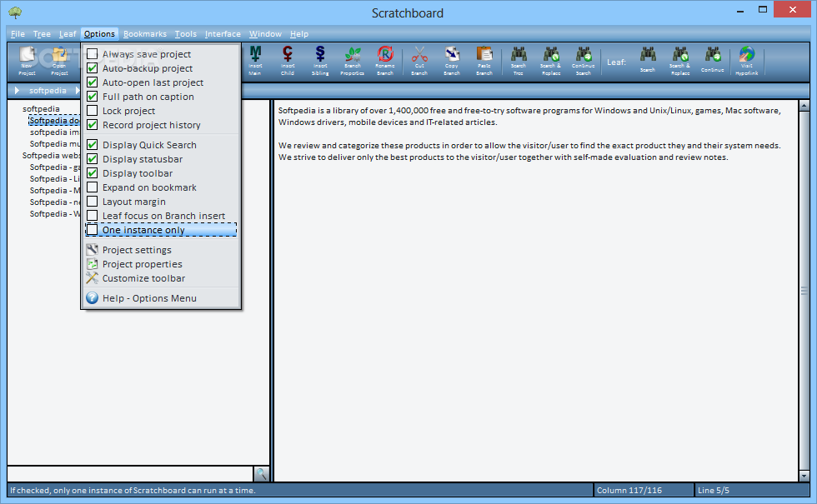Click the Scratchboard tree icon in title bar
817x504 pixels.
15,12
